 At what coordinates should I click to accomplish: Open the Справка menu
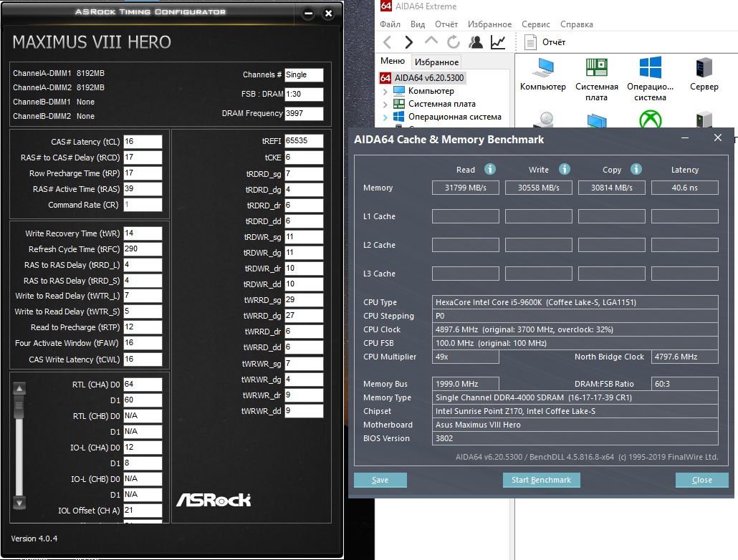[577, 24]
